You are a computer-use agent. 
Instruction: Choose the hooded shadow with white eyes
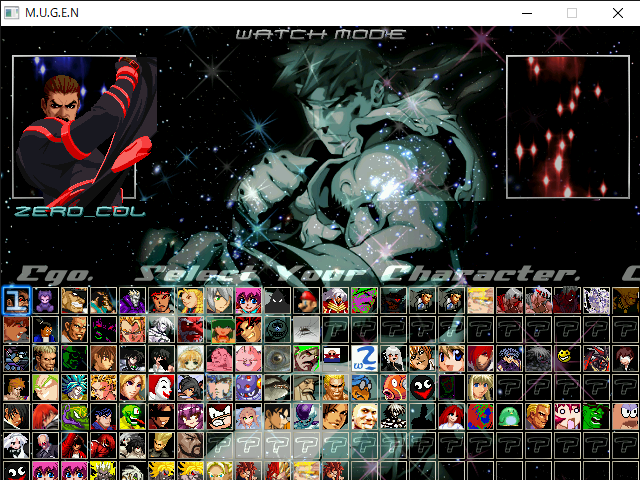coord(277,301)
